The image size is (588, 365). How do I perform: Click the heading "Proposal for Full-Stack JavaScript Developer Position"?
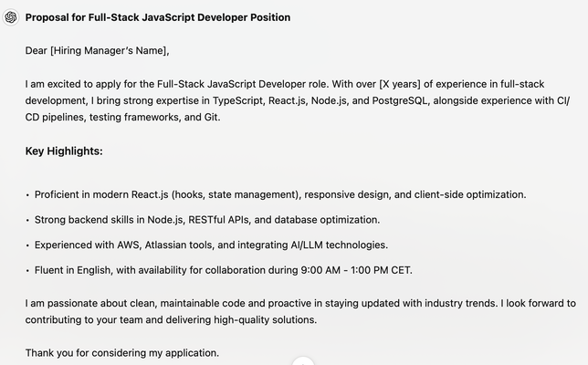point(158,17)
